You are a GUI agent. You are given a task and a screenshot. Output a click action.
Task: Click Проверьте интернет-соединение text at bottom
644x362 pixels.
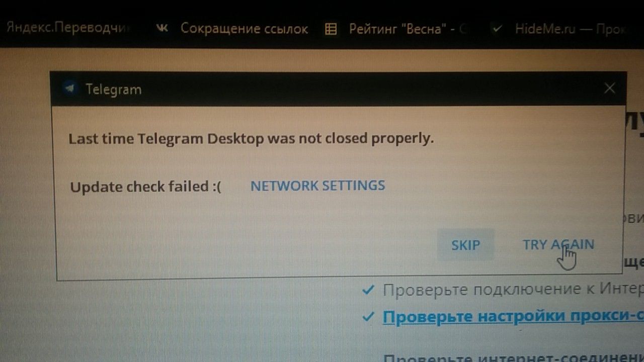[x=513, y=356]
